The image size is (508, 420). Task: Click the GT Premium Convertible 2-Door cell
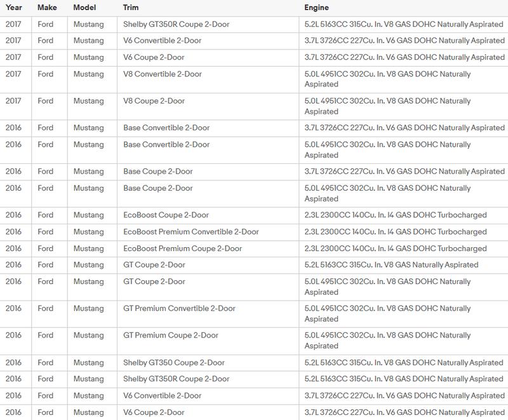point(179,308)
